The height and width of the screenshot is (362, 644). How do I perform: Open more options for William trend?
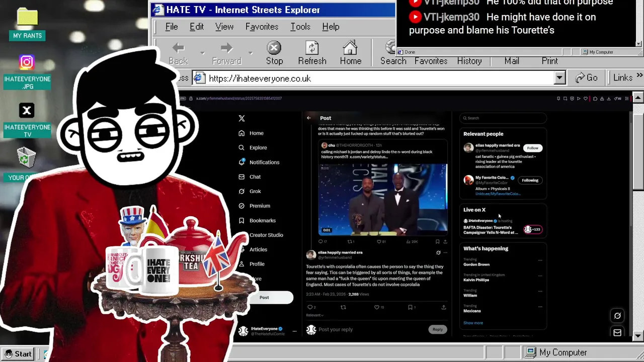click(x=540, y=291)
